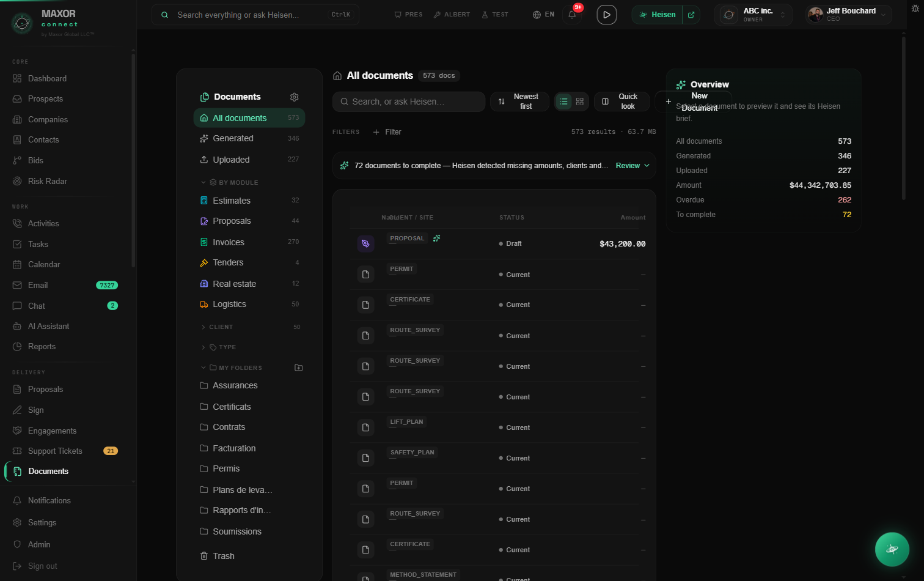Click the TEST shortcut in top bar
Screen dimensions: 924x581
click(495, 15)
